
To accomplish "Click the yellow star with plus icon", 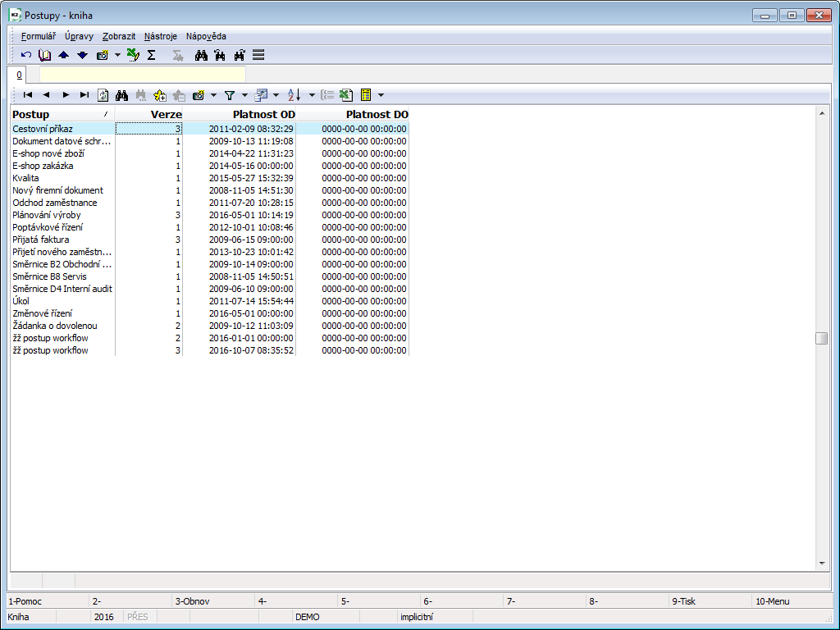I will [160, 95].
